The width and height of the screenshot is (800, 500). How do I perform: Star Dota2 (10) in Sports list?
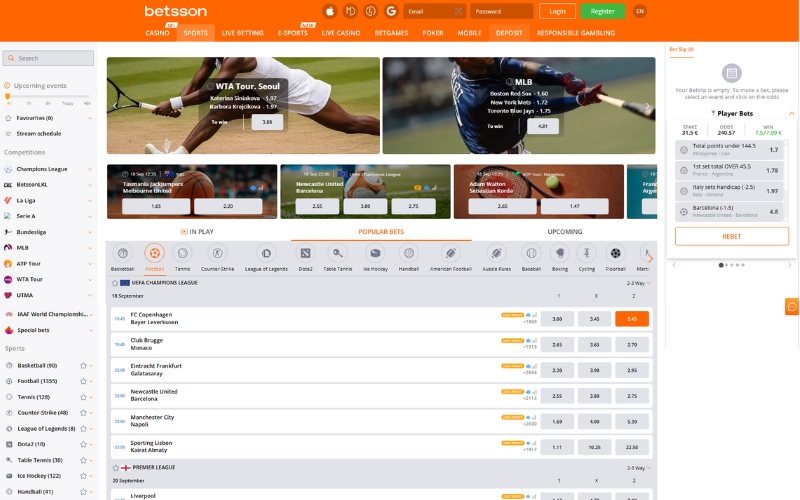83,444
